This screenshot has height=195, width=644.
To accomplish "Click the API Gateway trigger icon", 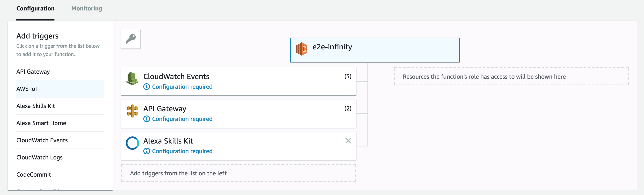I will click(x=132, y=111).
